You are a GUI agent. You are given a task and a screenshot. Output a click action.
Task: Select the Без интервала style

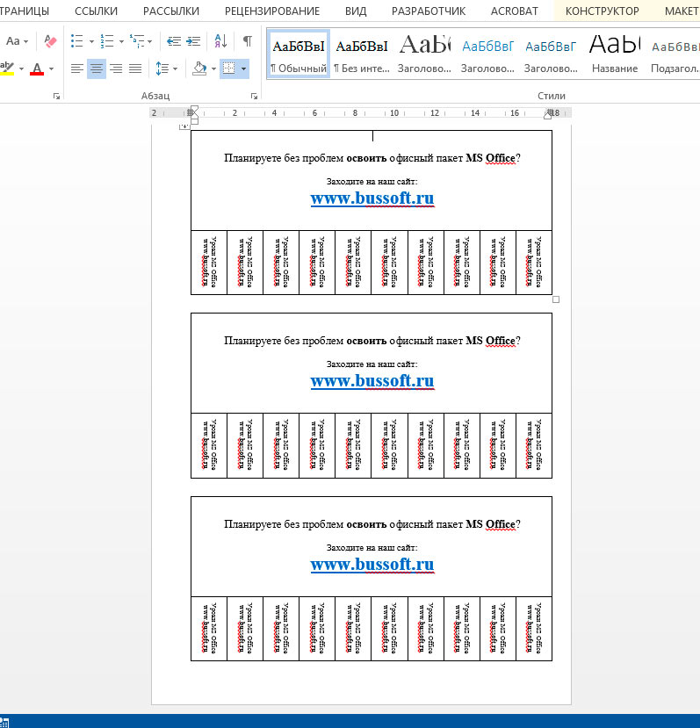361,54
